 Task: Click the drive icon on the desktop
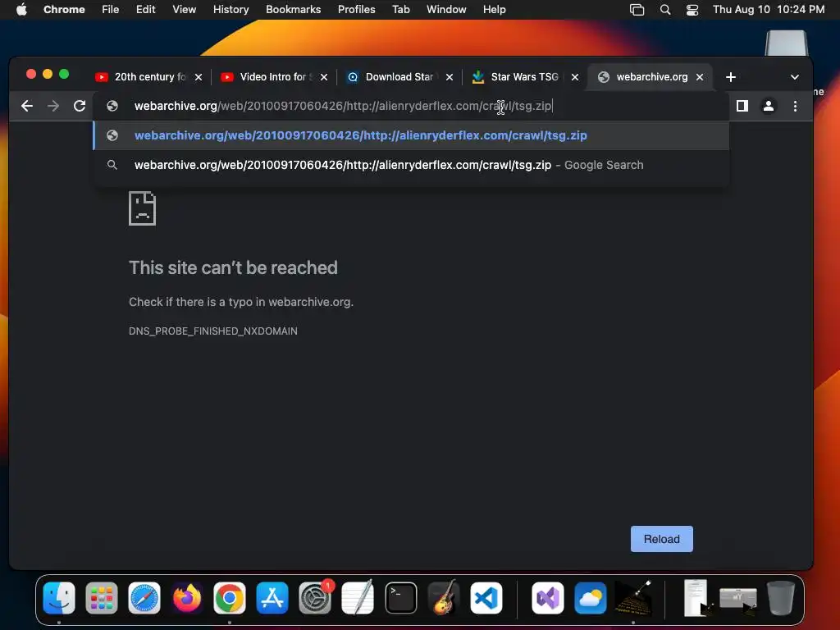point(786,43)
